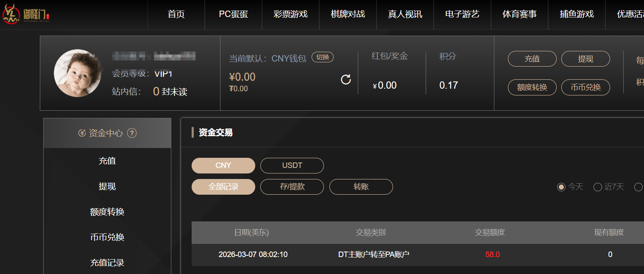The width and height of the screenshot is (644, 274).
Task: Select the CNY currency tab
Action: point(223,165)
